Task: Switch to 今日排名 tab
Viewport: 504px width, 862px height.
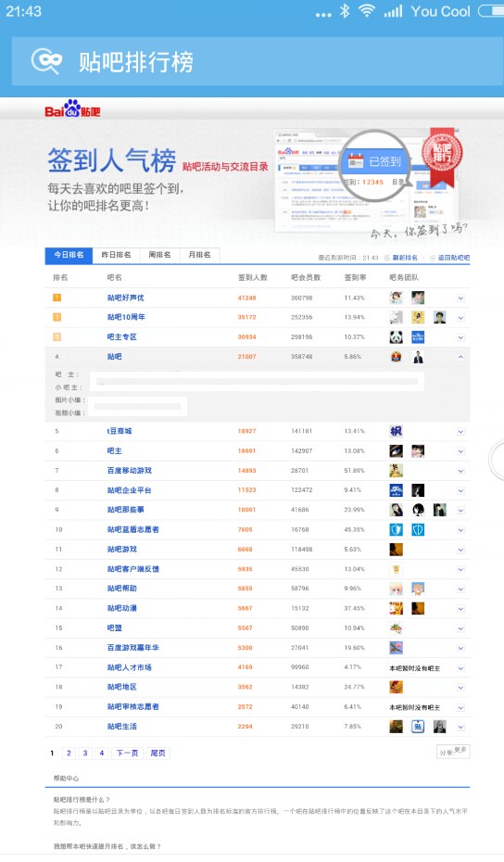Action: click(x=69, y=255)
